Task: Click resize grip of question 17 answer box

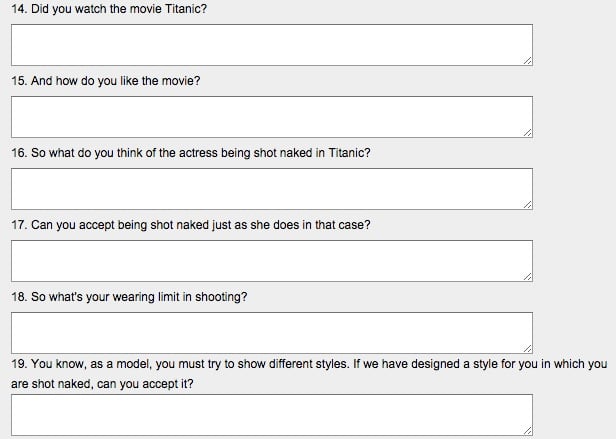Action: pyautogui.click(x=528, y=276)
